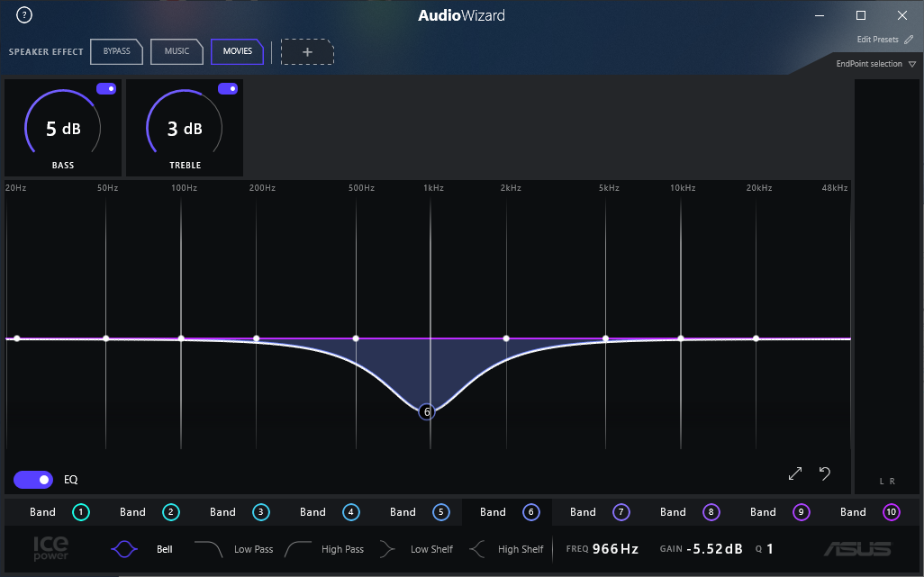This screenshot has height=577, width=924.
Task: Click the 'Edit Presets' text
Action: [x=877, y=40]
